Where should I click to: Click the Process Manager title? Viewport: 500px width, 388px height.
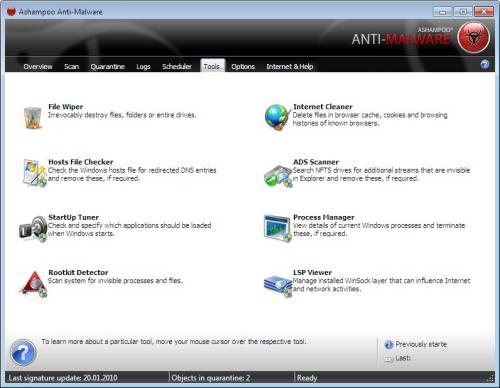[324, 217]
